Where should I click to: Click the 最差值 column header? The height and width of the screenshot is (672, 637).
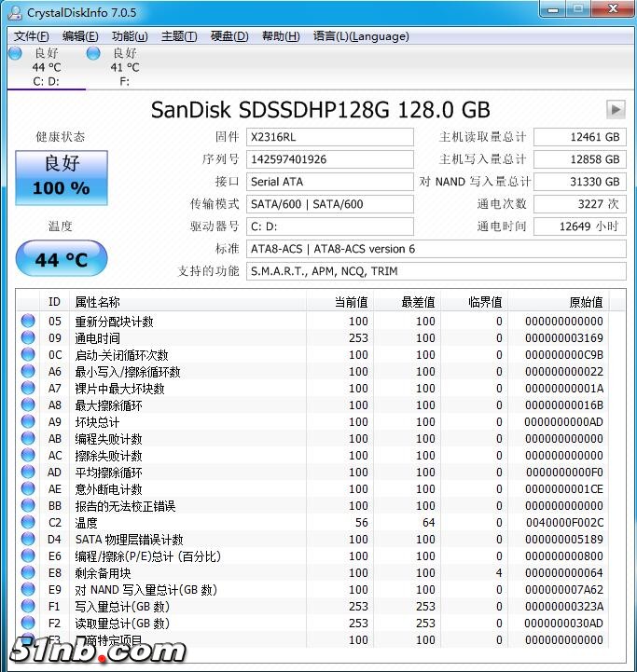click(x=408, y=302)
